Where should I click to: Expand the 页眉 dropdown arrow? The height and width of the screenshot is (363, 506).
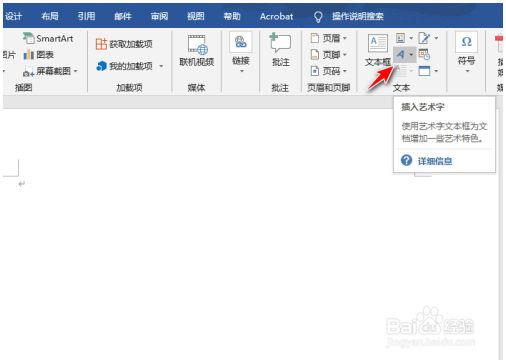coord(345,38)
